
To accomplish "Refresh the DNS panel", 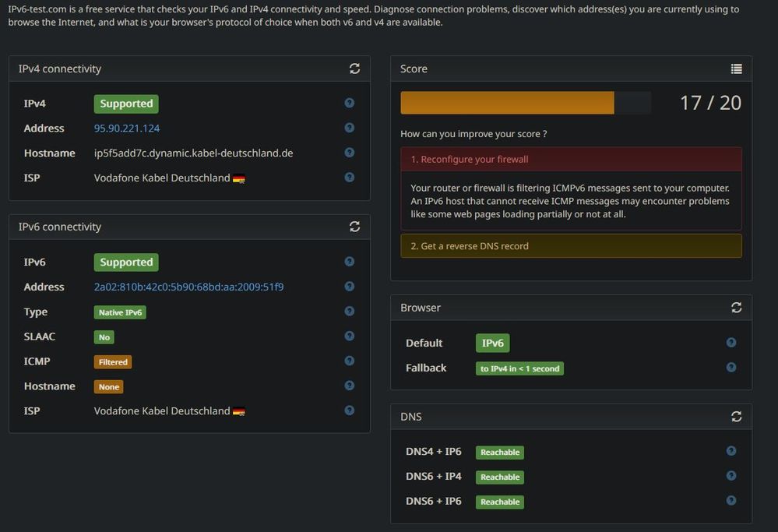I will pyautogui.click(x=736, y=417).
